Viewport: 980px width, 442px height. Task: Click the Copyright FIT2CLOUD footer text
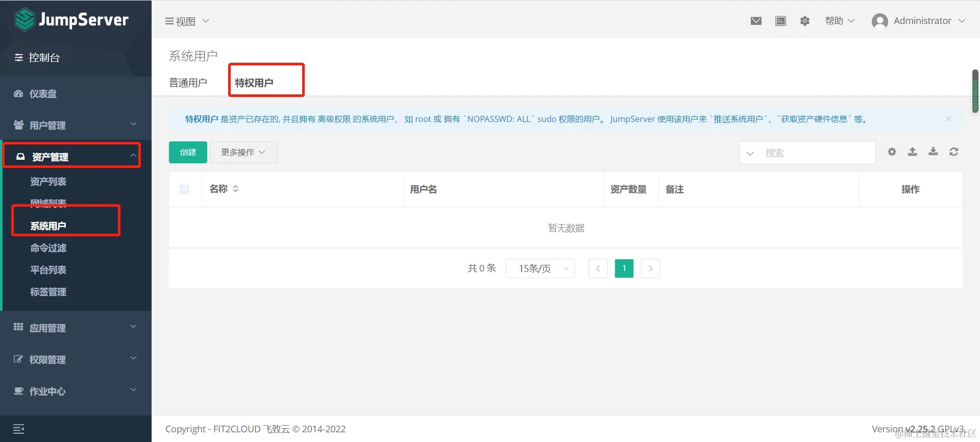click(255, 429)
